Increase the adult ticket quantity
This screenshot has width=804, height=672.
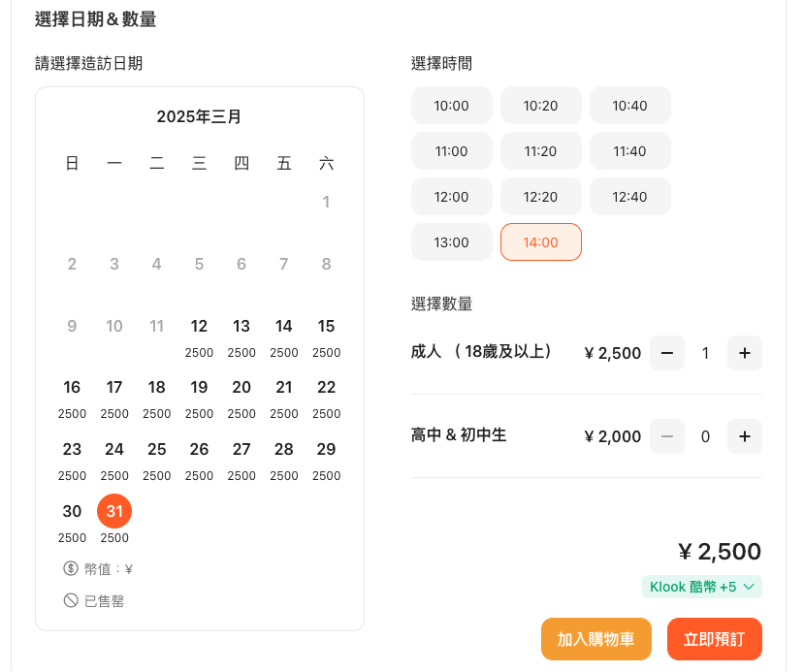tap(744, 353)
